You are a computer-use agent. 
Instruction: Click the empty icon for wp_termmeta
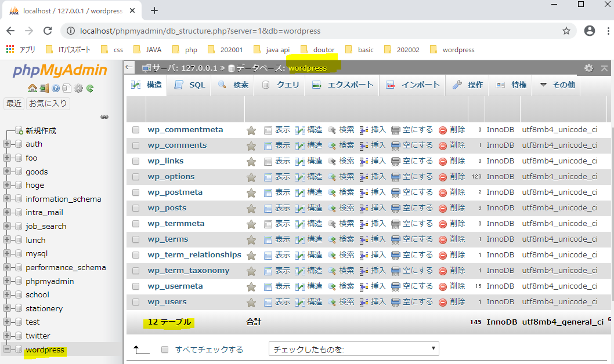[x=395, y=224]
